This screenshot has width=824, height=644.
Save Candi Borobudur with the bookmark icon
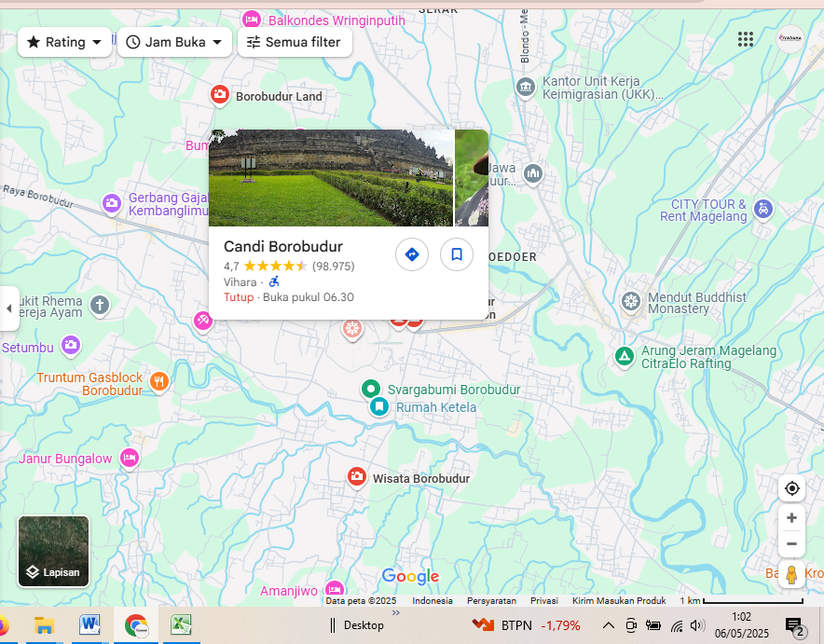[x=457, y=254]
